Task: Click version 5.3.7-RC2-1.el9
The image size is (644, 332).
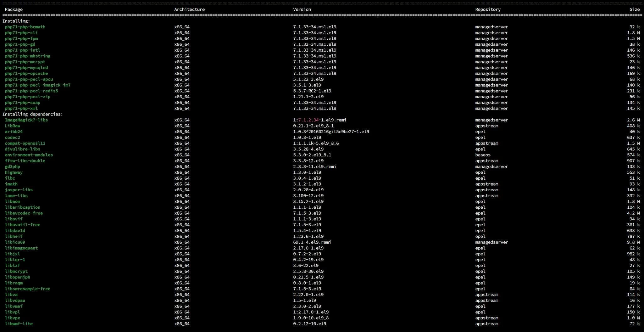Action: [x=312, y=91]
